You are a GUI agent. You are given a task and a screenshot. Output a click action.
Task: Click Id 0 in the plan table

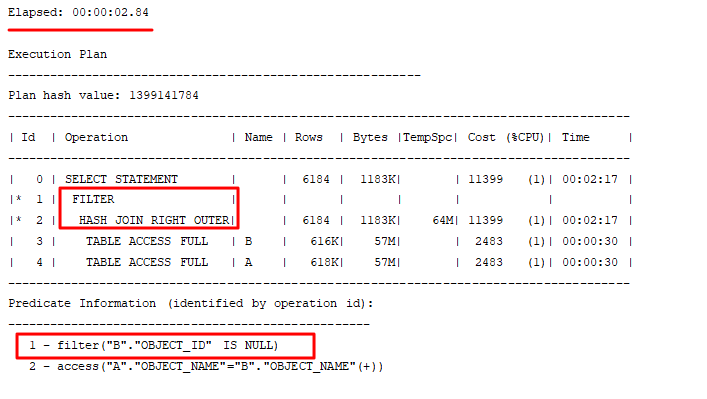[39, 179]
